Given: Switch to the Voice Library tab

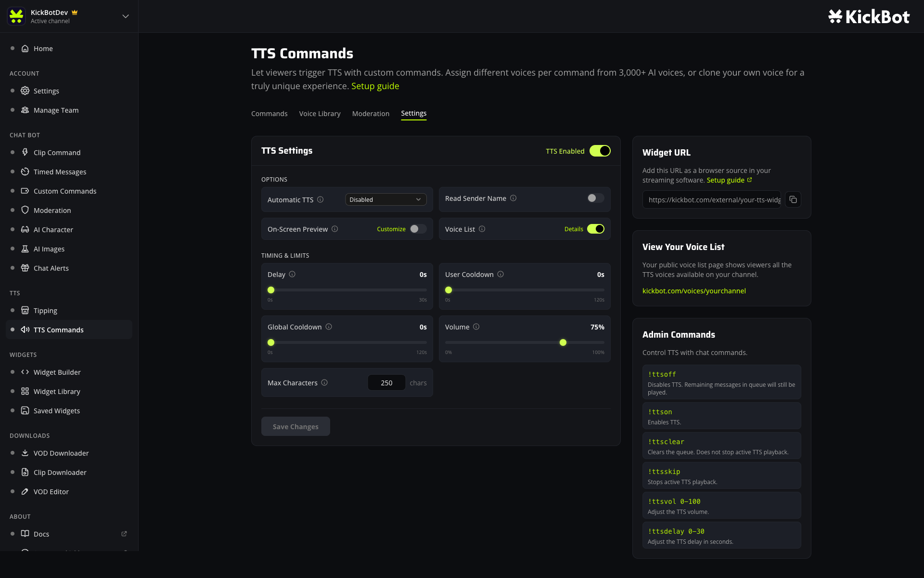Looking at the screenshot, I should [x=320, y=114].
